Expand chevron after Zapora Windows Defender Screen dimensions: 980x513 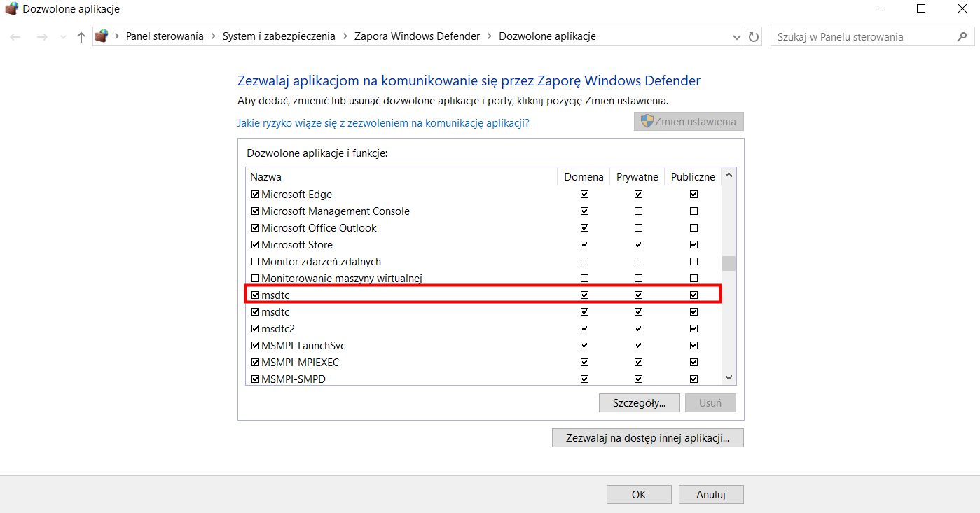tap(490, 36)
